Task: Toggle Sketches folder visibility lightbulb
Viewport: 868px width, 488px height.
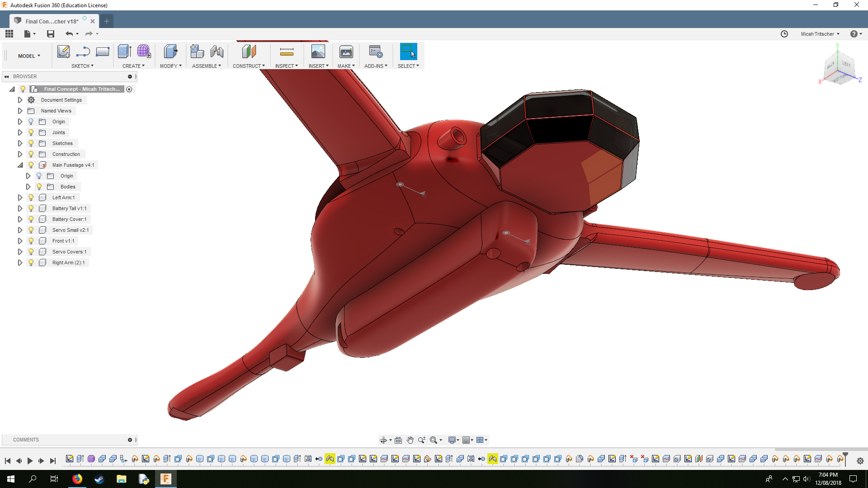Action: 31,143
